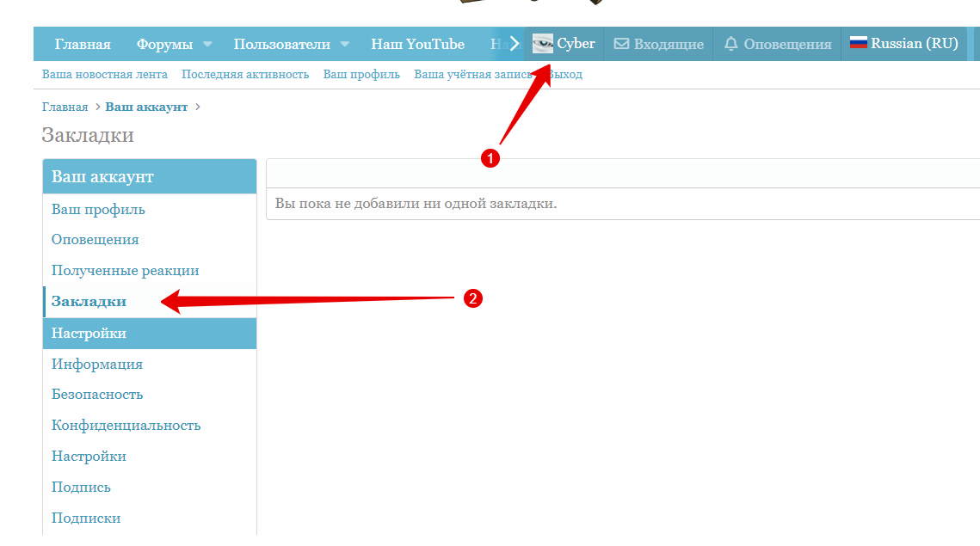Click the Главная breadcrumb link
Viewport: 980px width, 546px height.
point(65,107)
